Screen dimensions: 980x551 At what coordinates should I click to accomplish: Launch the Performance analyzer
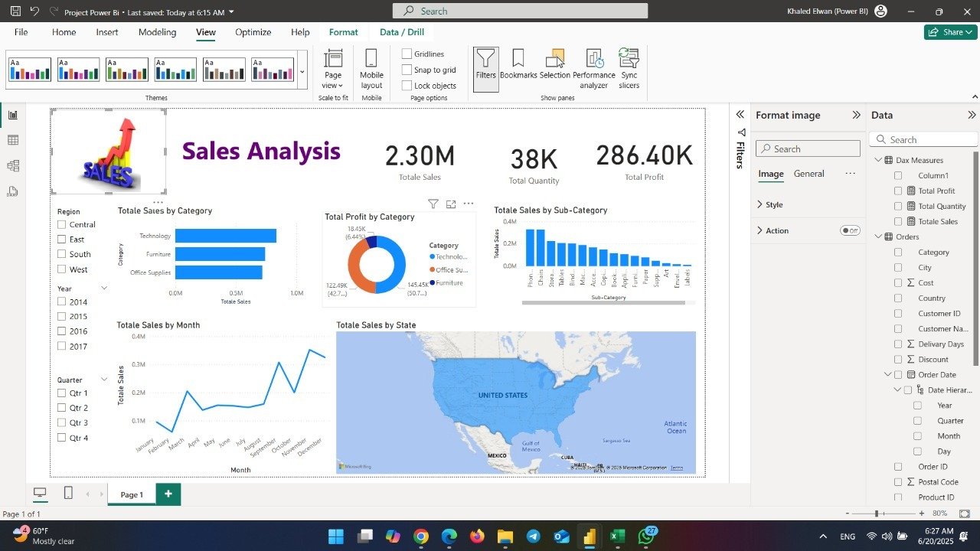(x=594, y=68)
